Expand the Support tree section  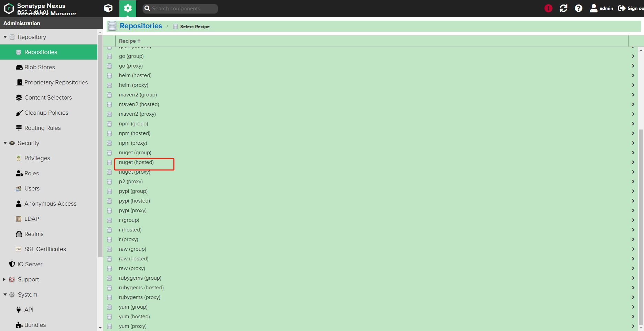[4, 279]
